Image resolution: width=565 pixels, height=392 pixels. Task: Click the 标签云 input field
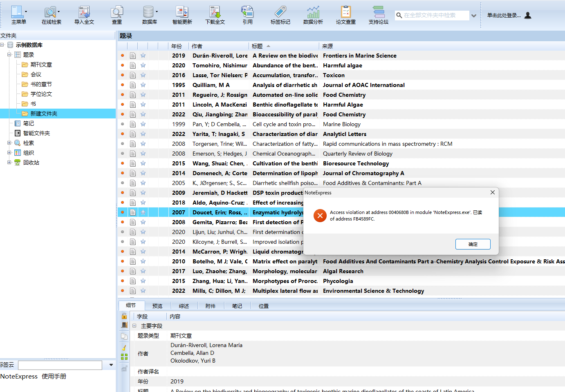pyautogui.click(x=60, y=365)
